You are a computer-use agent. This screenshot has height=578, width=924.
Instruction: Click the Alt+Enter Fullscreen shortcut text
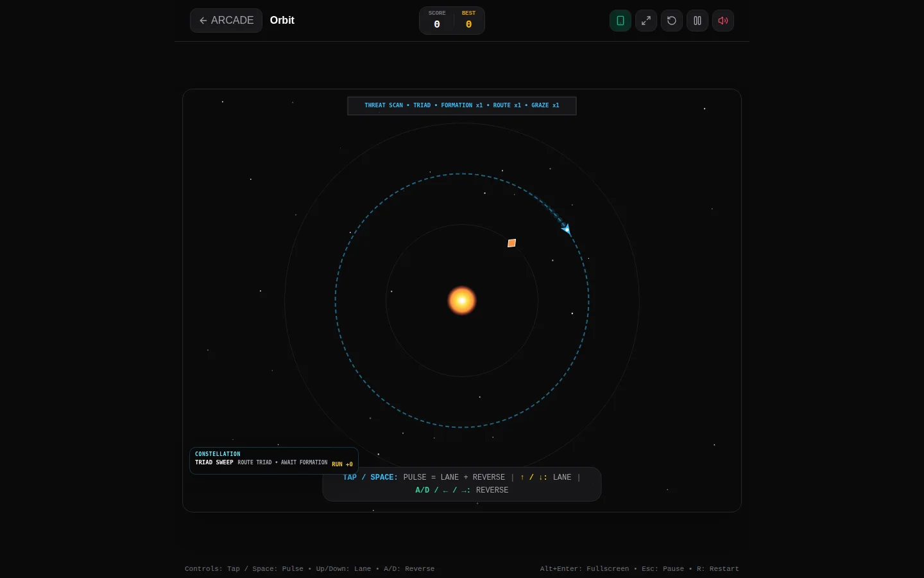pyautogui.click(x=585, y=569)
